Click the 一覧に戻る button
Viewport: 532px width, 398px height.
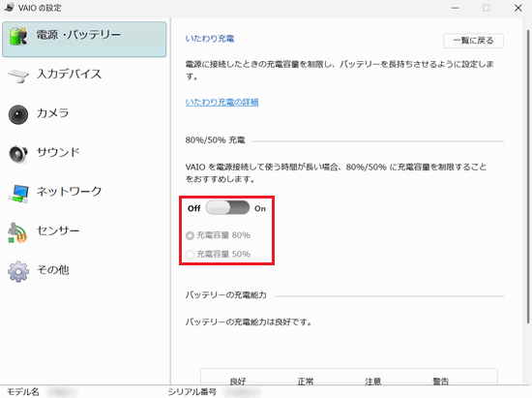coord(473,41)
